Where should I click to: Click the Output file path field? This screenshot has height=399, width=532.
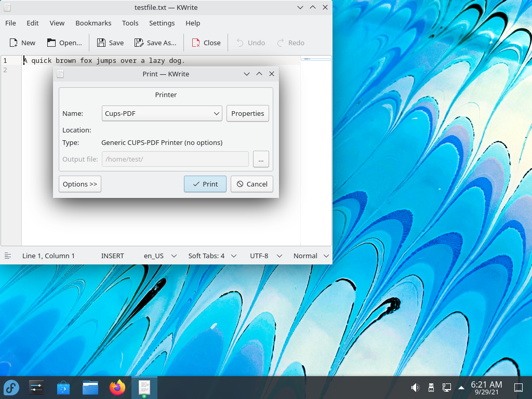pyautogui.click(x=176, y=159)
